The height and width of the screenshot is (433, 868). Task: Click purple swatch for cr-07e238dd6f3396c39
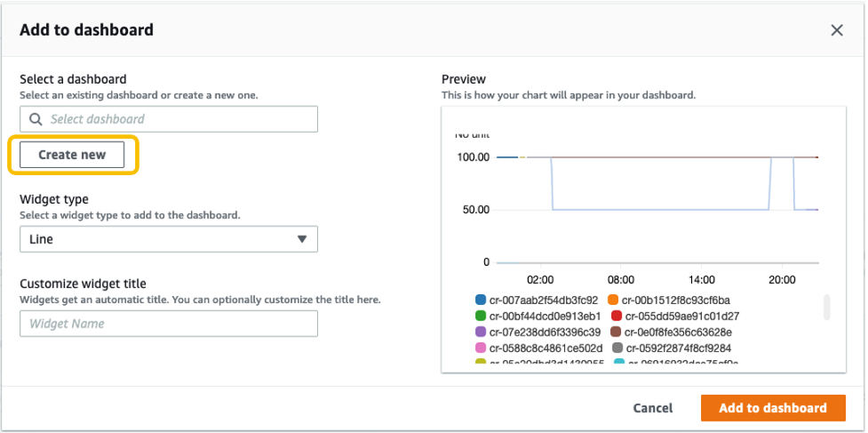coord(481,333)
